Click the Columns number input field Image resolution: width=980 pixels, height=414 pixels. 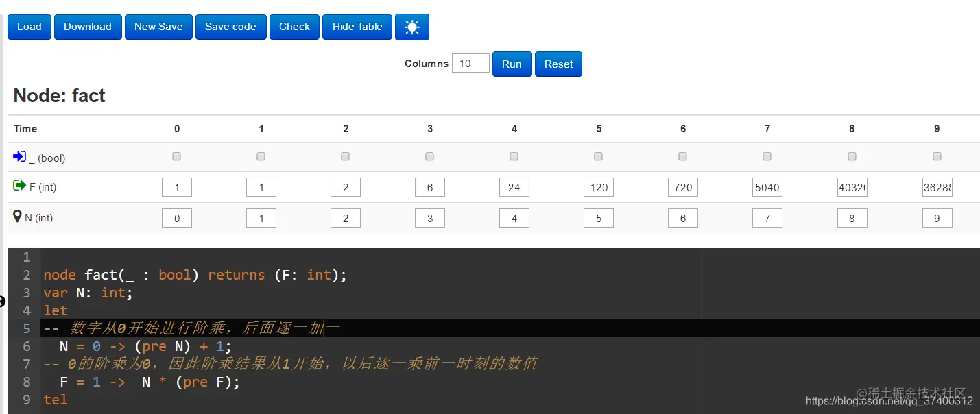click(x=470, y=62)
